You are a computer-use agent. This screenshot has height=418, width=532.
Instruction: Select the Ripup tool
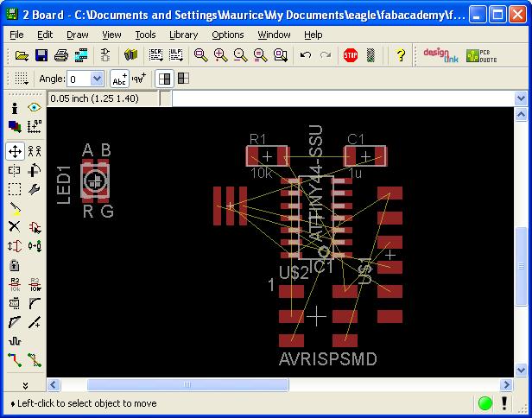pos(35,360)
